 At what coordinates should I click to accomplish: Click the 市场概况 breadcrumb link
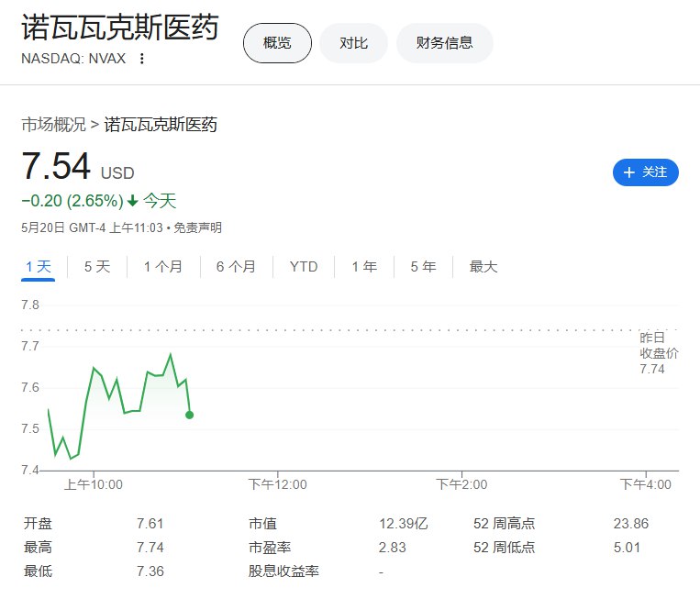(53, 125)
